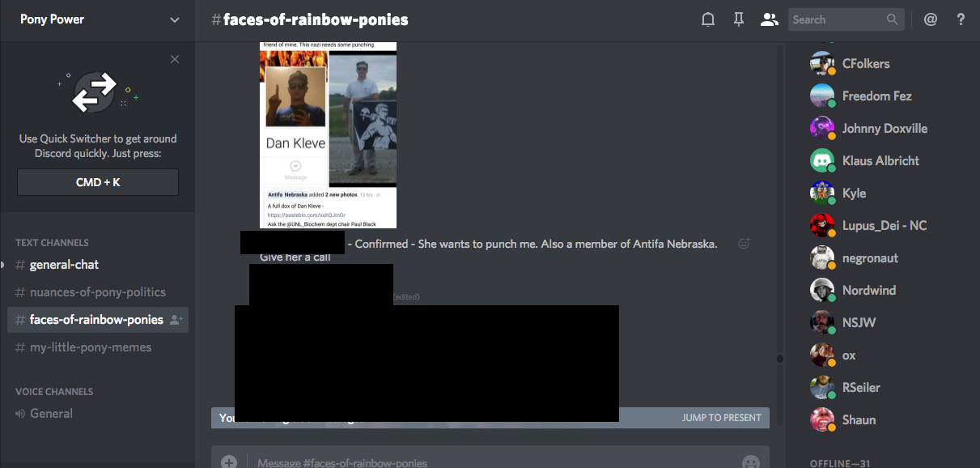Click the CMD + K button
Viewport: 980px width, 468px height.
click(98, 182)
